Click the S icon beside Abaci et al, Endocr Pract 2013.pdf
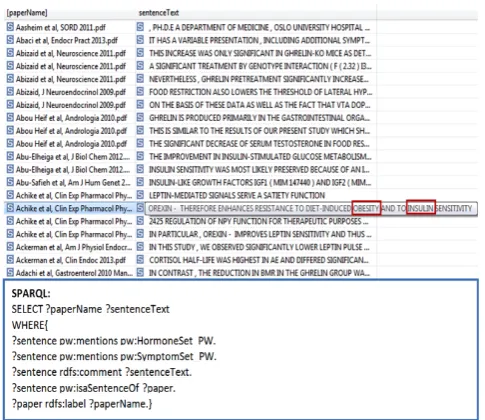 coord(10,40)
